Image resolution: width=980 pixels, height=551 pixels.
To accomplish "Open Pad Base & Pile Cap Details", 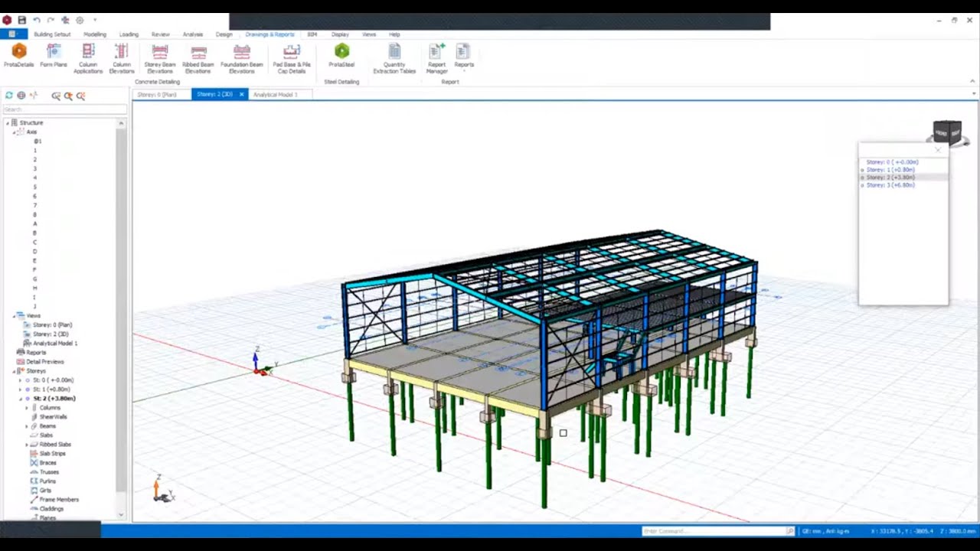I will 292,58.
